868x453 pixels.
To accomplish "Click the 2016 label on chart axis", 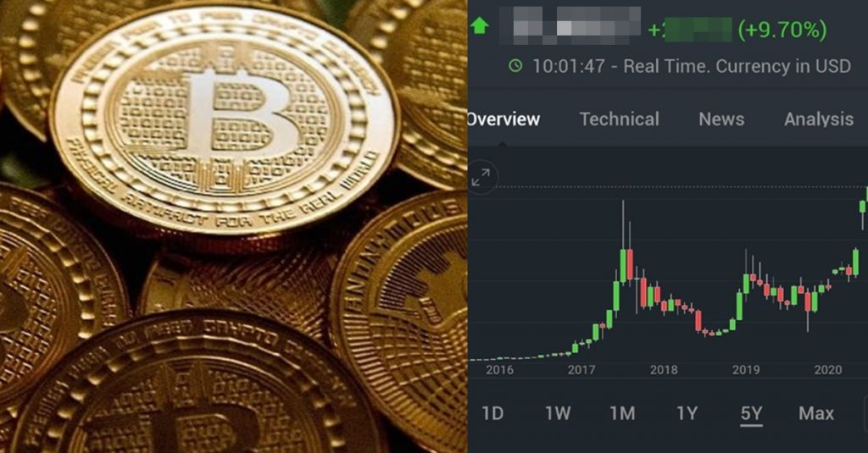I will pos(499,369).
